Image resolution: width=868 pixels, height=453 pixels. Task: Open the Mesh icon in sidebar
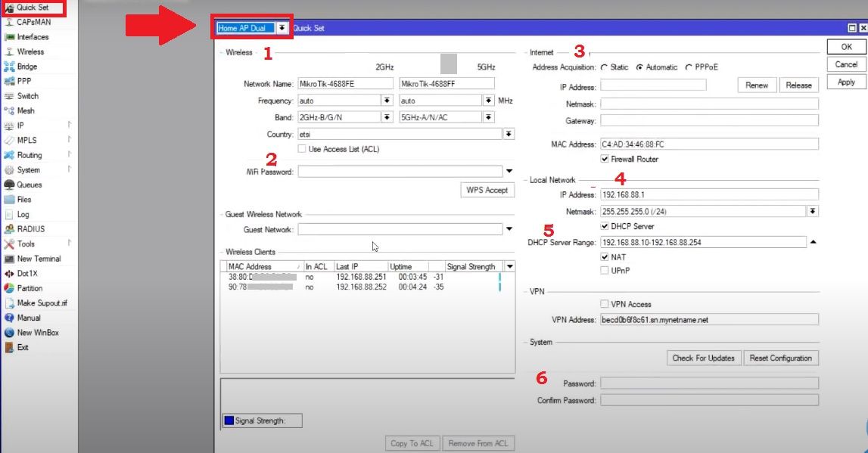(x=9, y=110)
